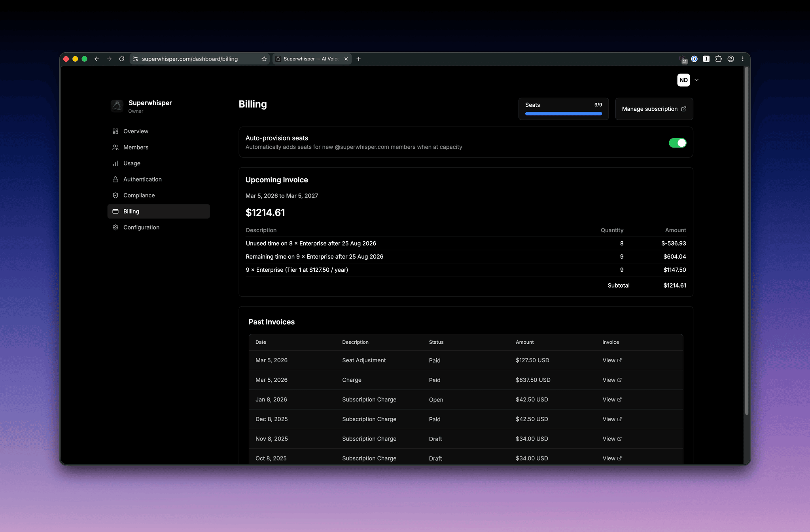The height and width of the screenshot is (532, 810).
Task: Click the $1214.61 upcoming invoice total
Action: 265,212
